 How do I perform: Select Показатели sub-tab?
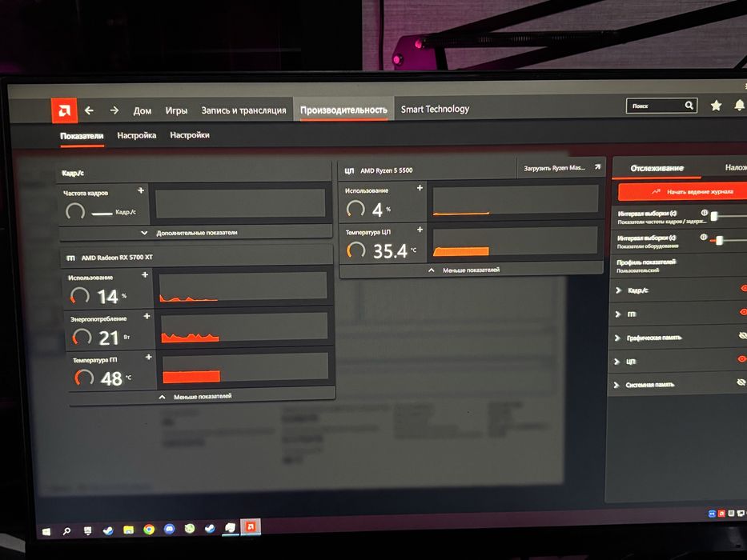[x=82, y=136]
